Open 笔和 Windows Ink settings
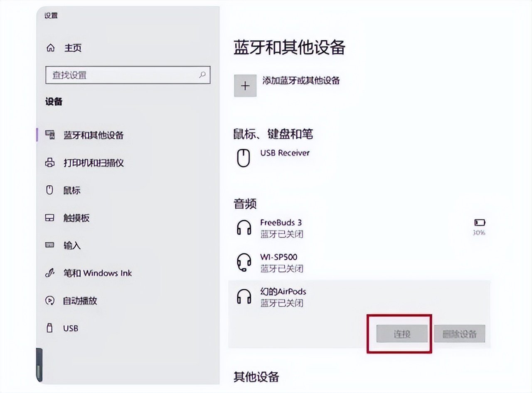 pos(97,273)
